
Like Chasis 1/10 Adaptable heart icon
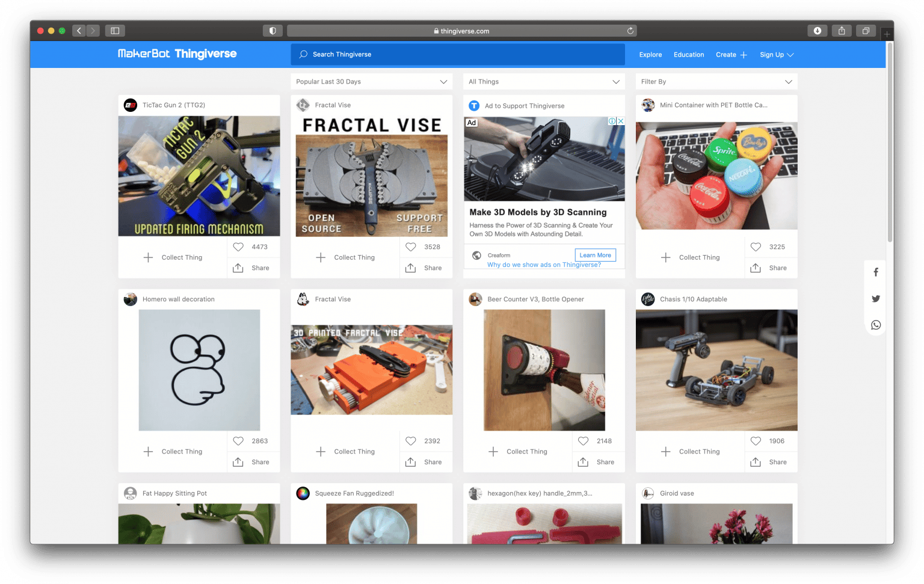point(756,441)
